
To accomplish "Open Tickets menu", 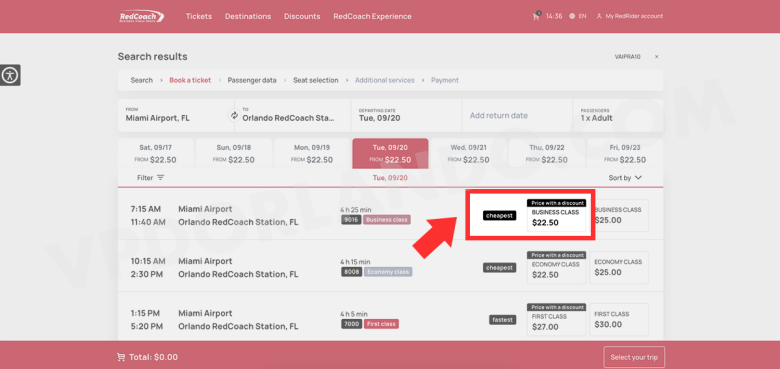I will pyautogui.click(x=199, y=16).
